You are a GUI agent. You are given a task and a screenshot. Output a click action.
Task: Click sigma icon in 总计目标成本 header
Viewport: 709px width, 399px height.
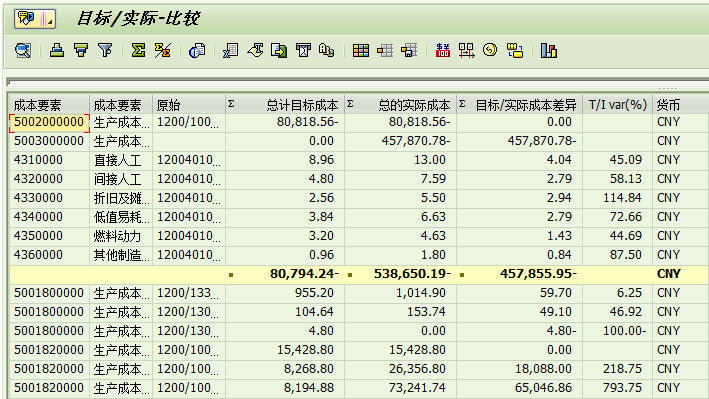231,104
